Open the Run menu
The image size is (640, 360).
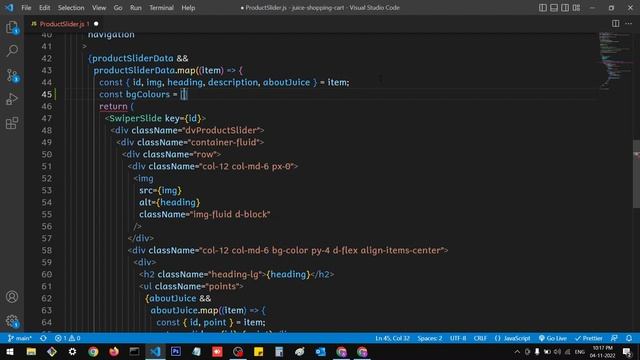coord(136,8)
